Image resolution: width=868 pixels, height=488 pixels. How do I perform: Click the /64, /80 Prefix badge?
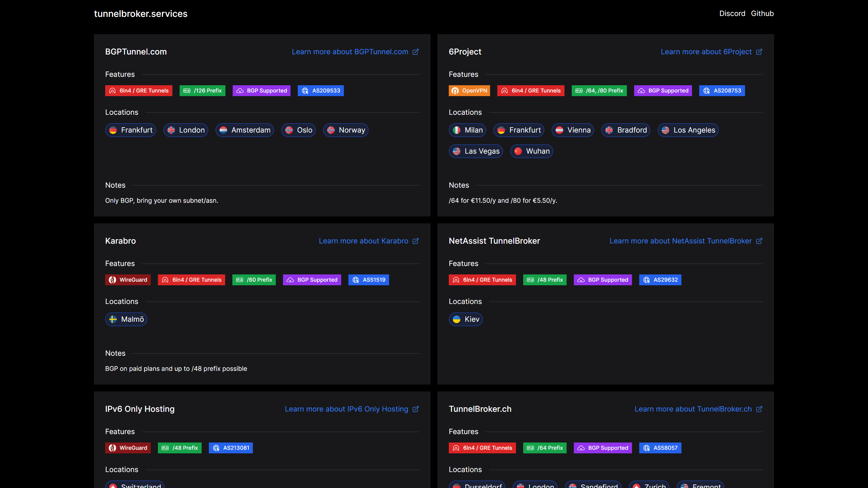599,91
